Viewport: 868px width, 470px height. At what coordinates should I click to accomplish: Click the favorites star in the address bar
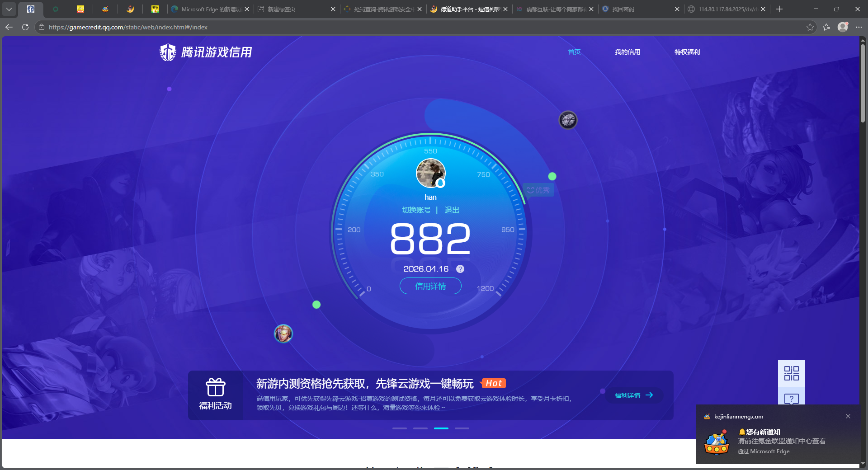(x=810, y=27)
